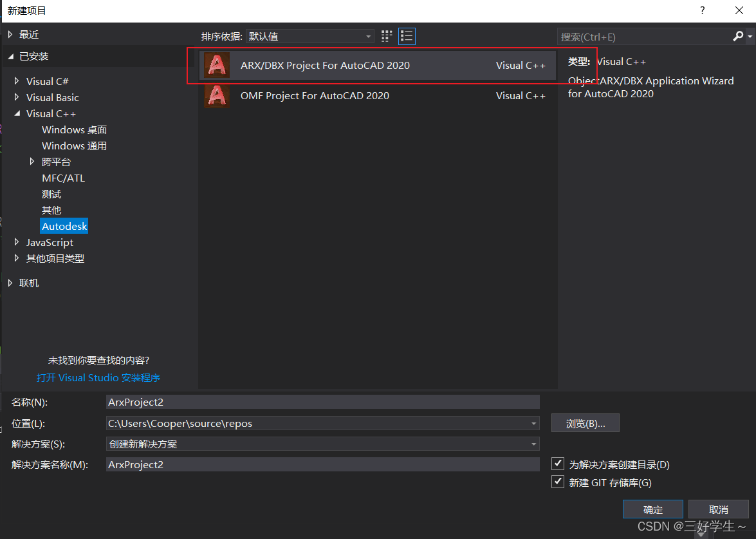
Task: Expand the JavaScript node
Action: tap(16, 242)
